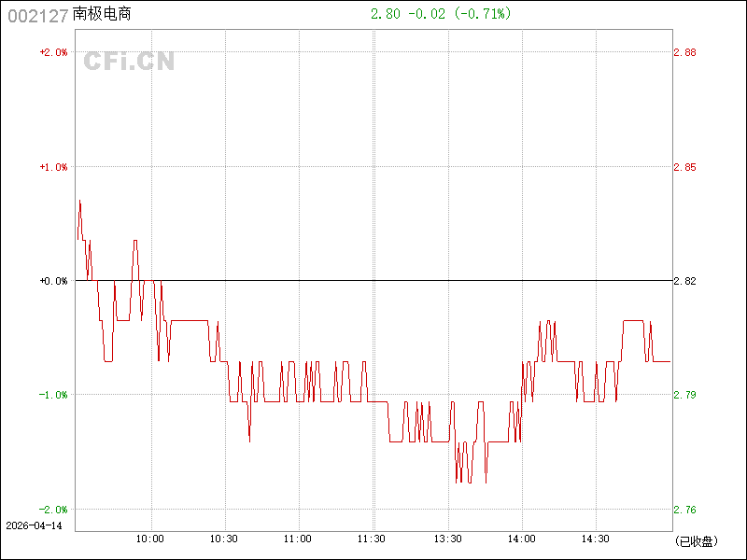Click the 已收盘 market closed status
The height and width of the screenshot is (560, 747).
tap(696, 540)
